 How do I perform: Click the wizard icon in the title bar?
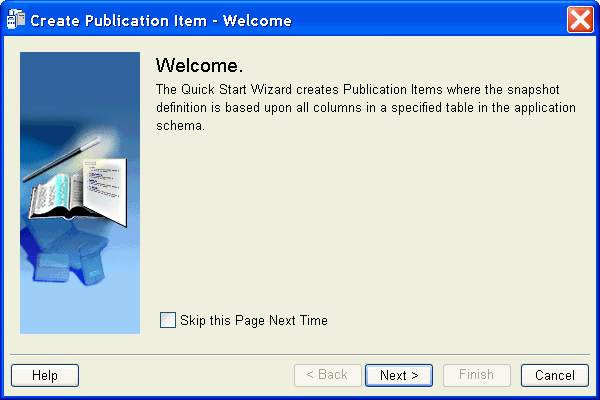click(x=16, y=20)
